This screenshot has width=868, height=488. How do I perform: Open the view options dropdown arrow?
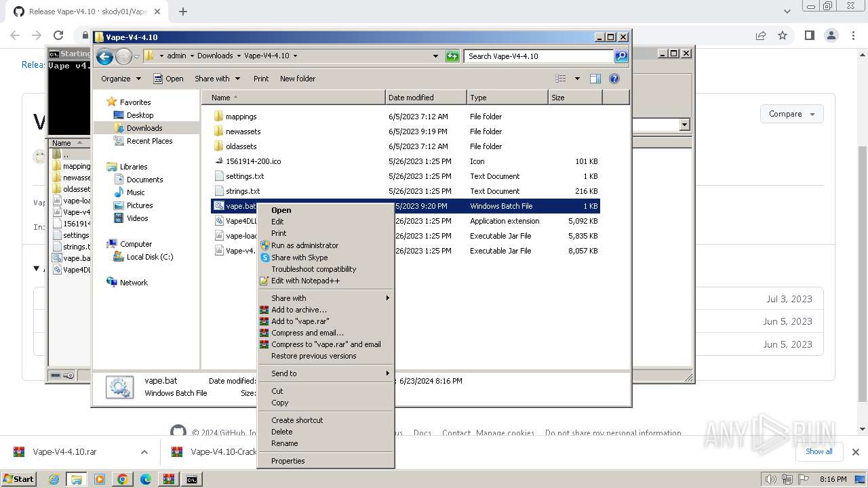click(577, 79)
